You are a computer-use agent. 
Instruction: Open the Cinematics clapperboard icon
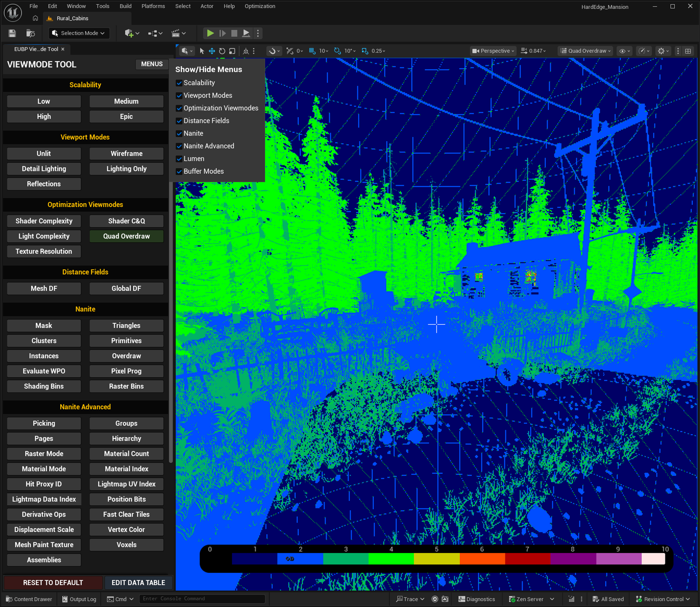coord(176,33)
